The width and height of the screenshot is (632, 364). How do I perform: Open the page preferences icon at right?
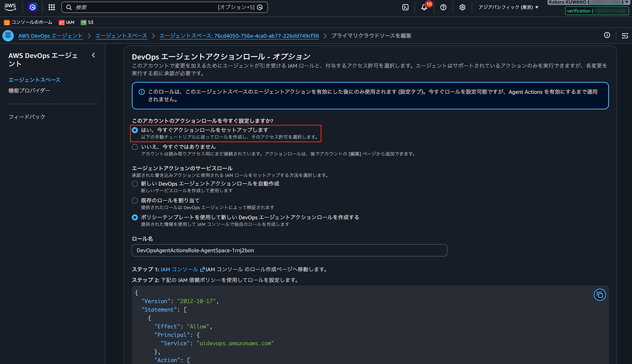tap(625, 36)
